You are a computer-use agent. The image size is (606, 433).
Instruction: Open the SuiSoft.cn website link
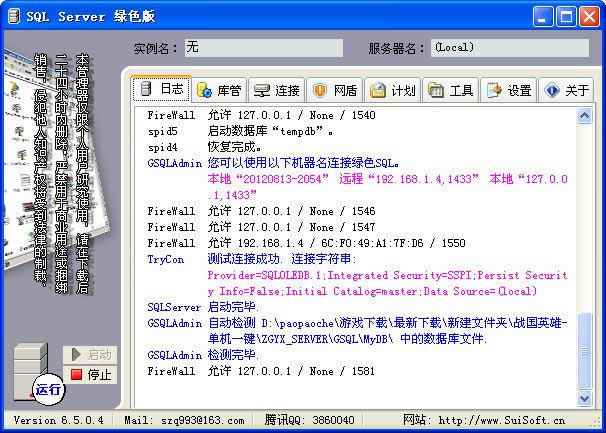click(514, 421)
